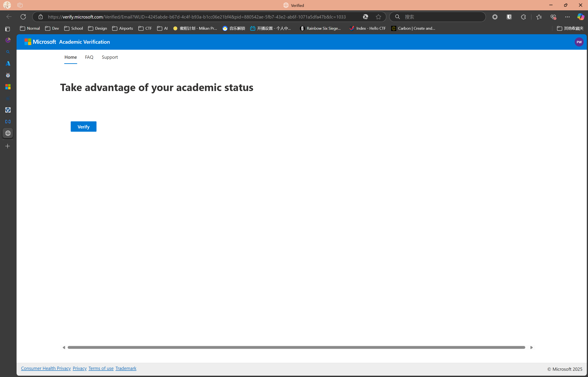The height and width of the screenshot is (377, 588).
Task: Switch to the Support tab
Action: pos(110,57)
